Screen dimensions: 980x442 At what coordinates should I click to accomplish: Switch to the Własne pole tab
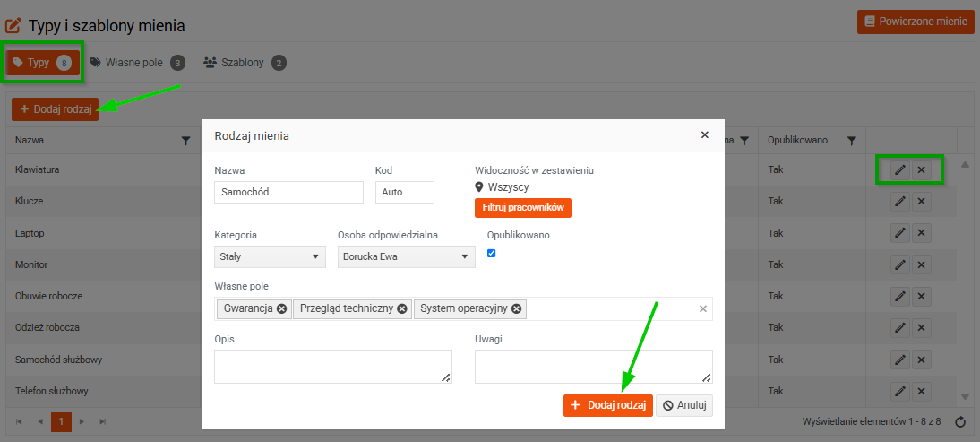pos(137,63)
